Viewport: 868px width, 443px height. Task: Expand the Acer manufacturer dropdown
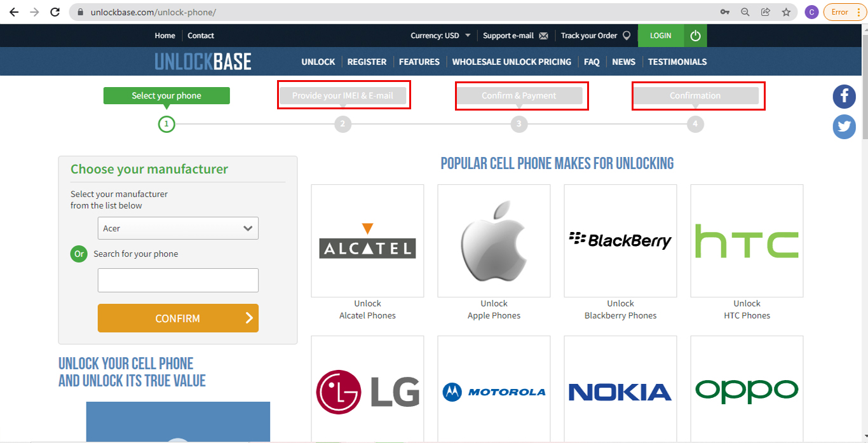point(178,228)
